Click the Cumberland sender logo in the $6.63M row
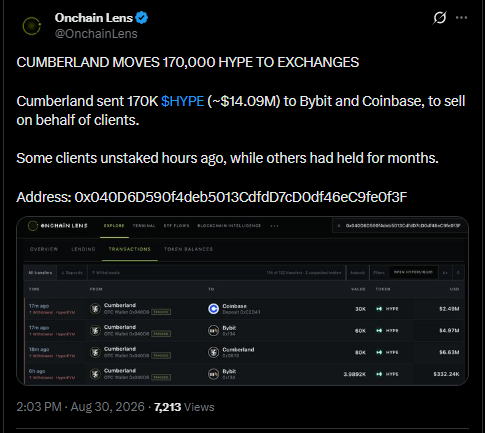The image size is (485, 433). [95, 352]
